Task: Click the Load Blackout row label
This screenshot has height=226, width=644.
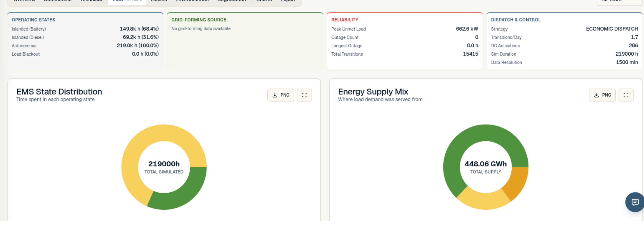Action: tap(26, 54)
